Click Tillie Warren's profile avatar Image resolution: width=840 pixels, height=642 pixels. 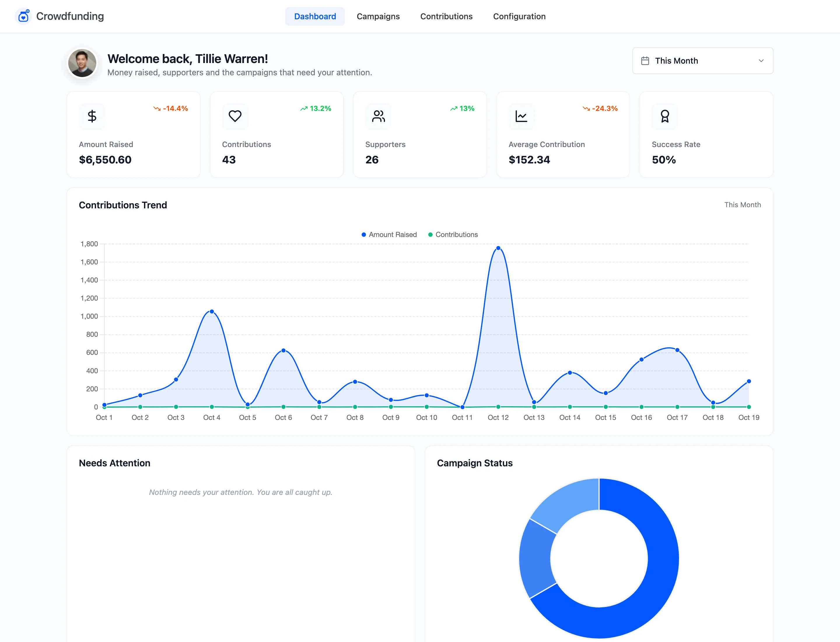82,63
